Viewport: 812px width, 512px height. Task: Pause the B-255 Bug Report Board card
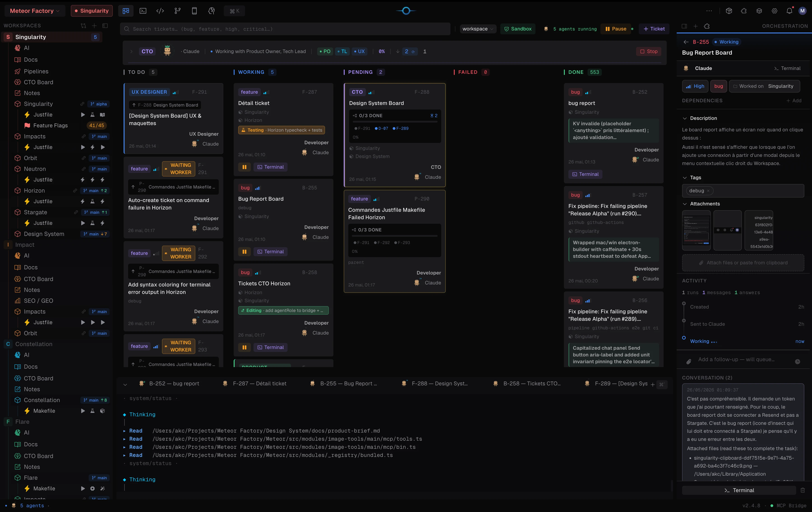tap(245, 251)
